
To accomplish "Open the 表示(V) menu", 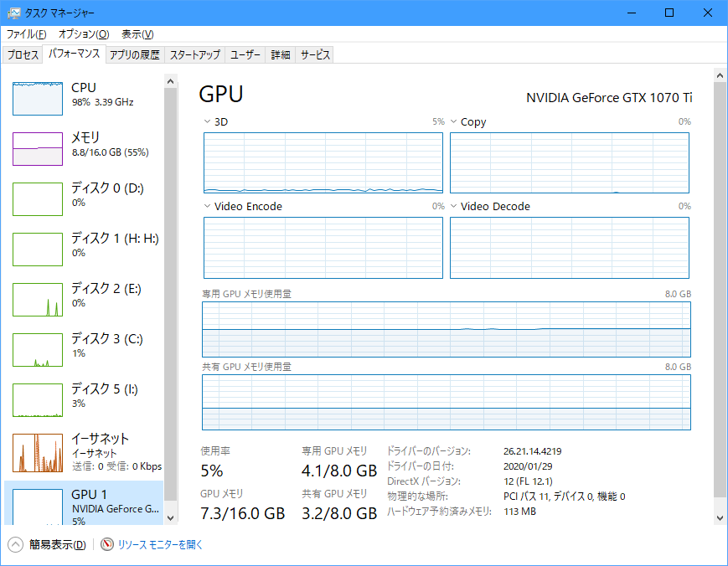I will point(137,33).
